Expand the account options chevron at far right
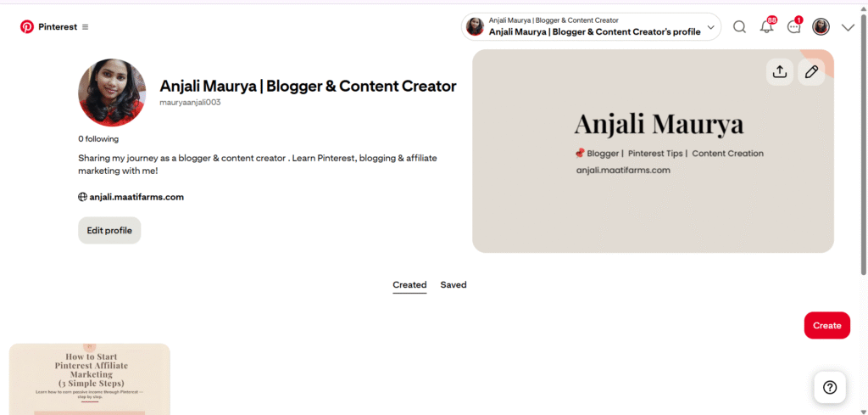Image resolution: width=868 pixels, height=415 pixels. (x=848, y=28)
